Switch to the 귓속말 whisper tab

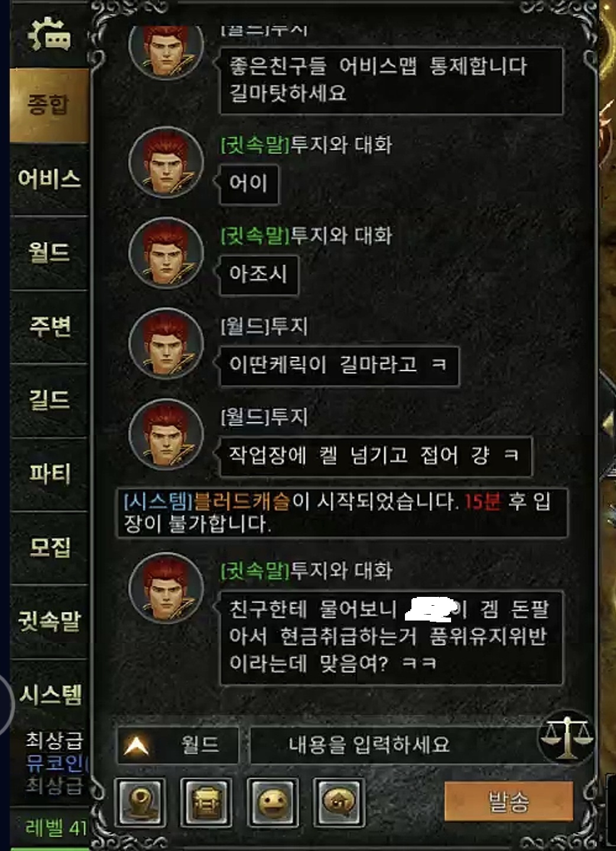coord(49,621)
